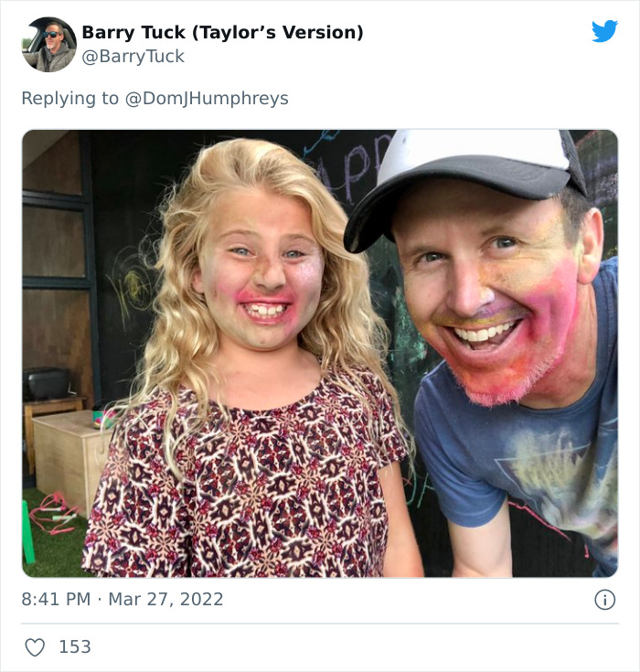Open the @BarryTuck handle link
The width and height of the screenshot is (640, 672).
tap(133, 57)
